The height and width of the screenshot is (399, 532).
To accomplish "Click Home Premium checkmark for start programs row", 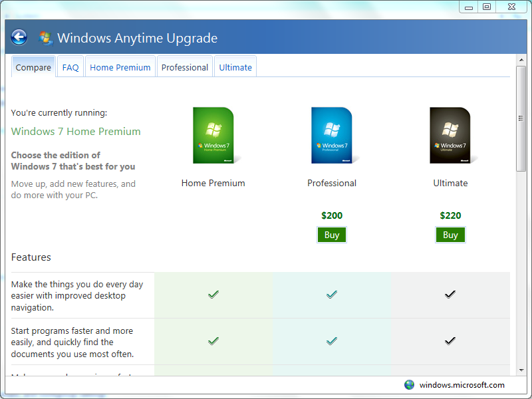I will pos(213,340).
